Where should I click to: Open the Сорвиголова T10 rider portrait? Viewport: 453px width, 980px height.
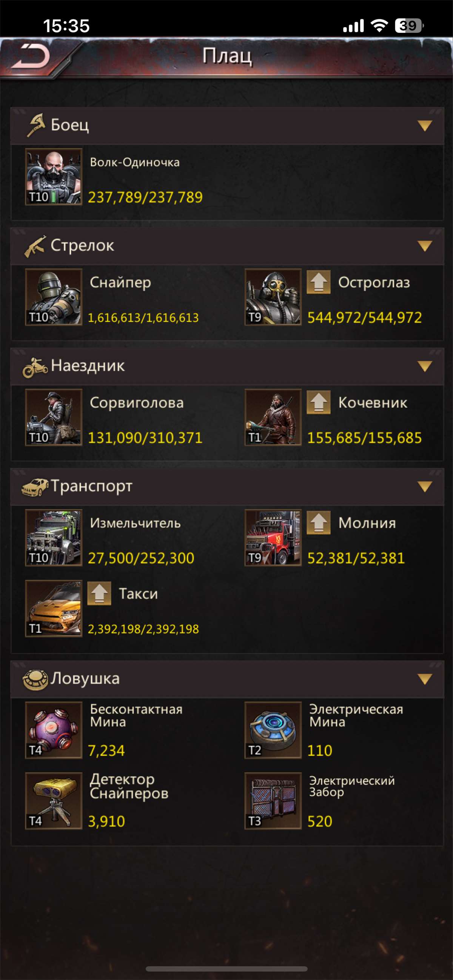point(54,418)
